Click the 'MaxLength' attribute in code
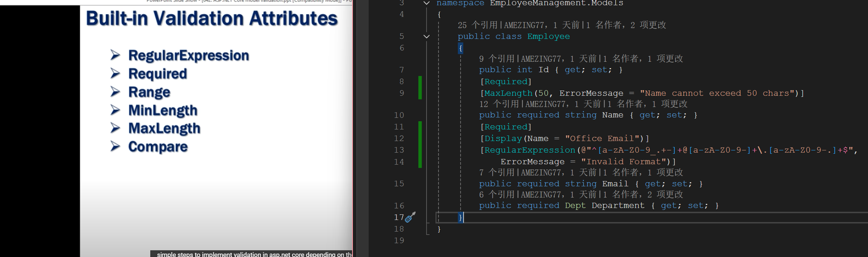Viewport: 868px width, 257px height. pyautogui.click(x=508, y=93)
